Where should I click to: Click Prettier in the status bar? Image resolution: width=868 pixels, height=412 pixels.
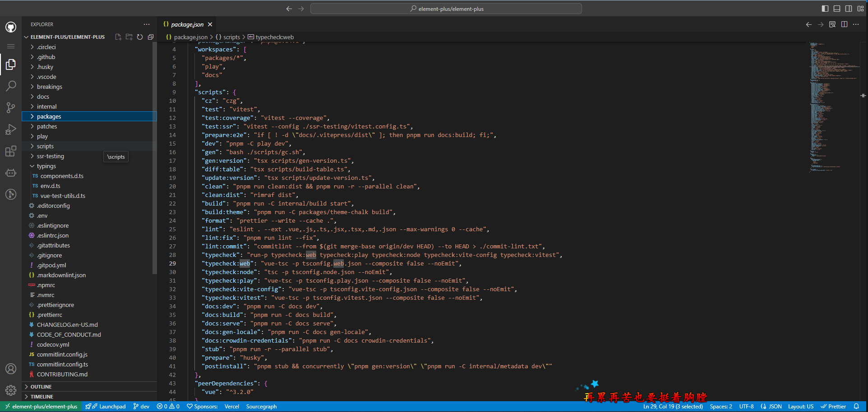click(833, 406)
